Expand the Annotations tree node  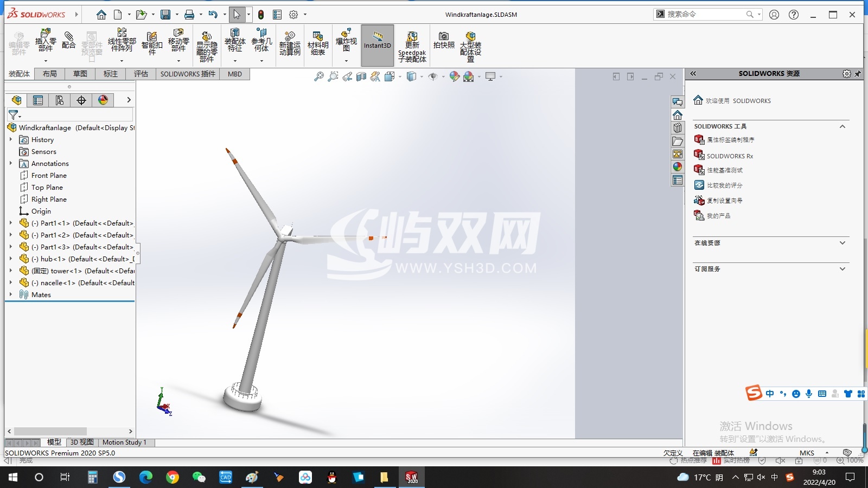click(x=11, y=164)
